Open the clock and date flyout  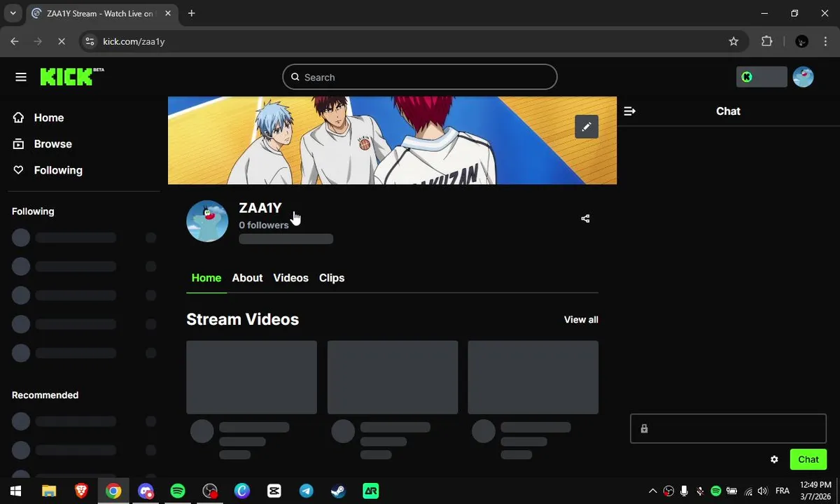815,491
